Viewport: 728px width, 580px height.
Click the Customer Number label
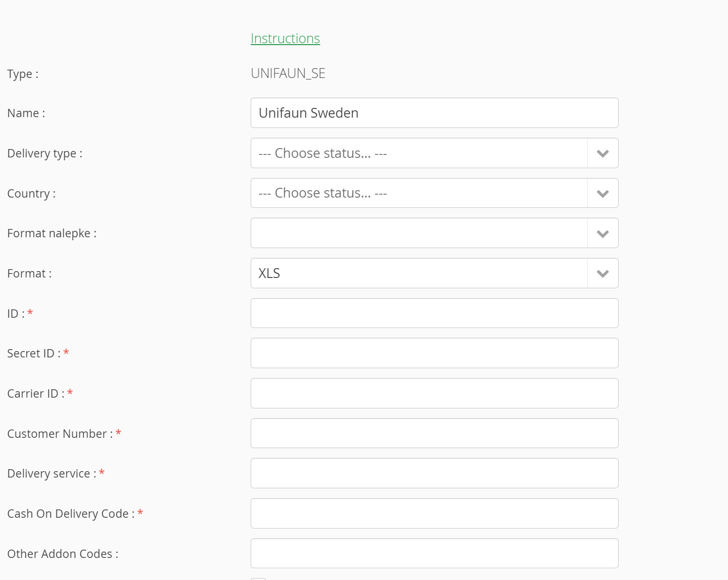click(60, 434)
